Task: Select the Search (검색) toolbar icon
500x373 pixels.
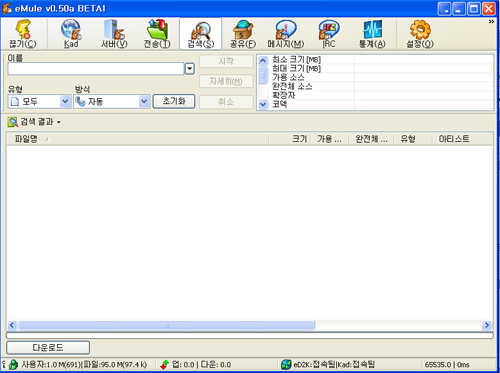Action: pos(200,34)
